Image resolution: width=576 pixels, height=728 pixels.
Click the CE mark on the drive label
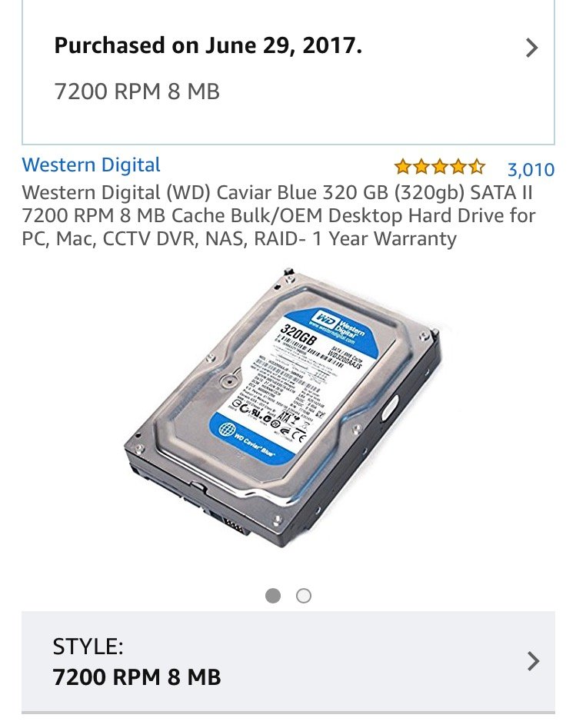(x=300, y=437)
